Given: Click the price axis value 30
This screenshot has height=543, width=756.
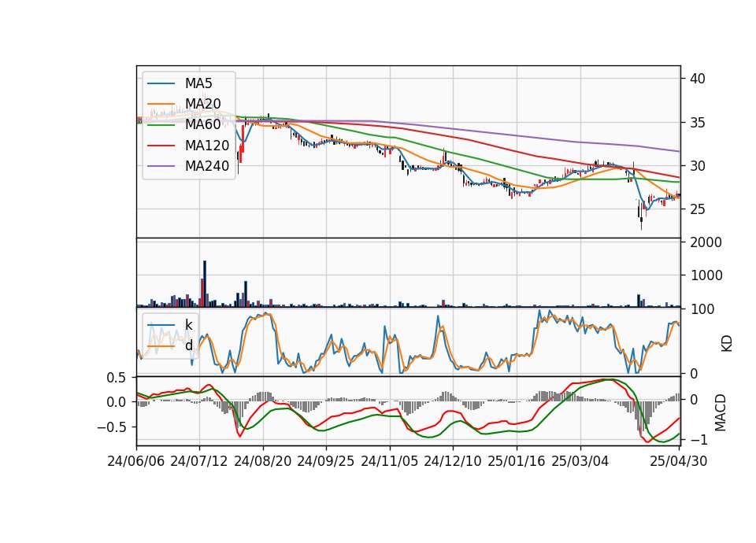Looking at the screenshot, I should [697, 166].
